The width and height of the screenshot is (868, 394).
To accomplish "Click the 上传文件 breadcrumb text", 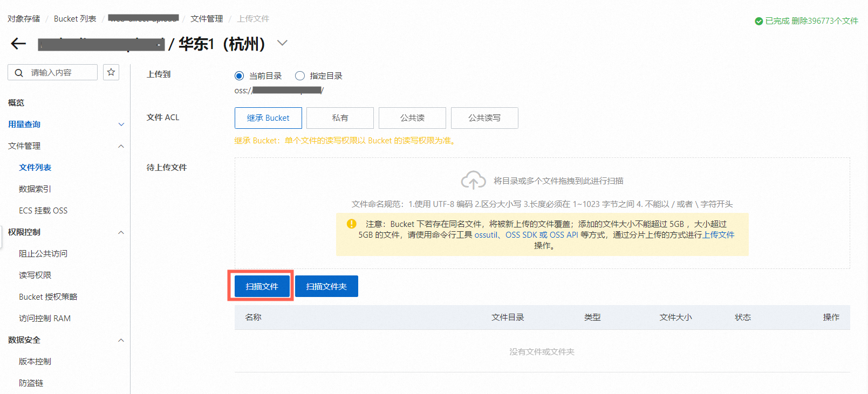I will [254, 19].
